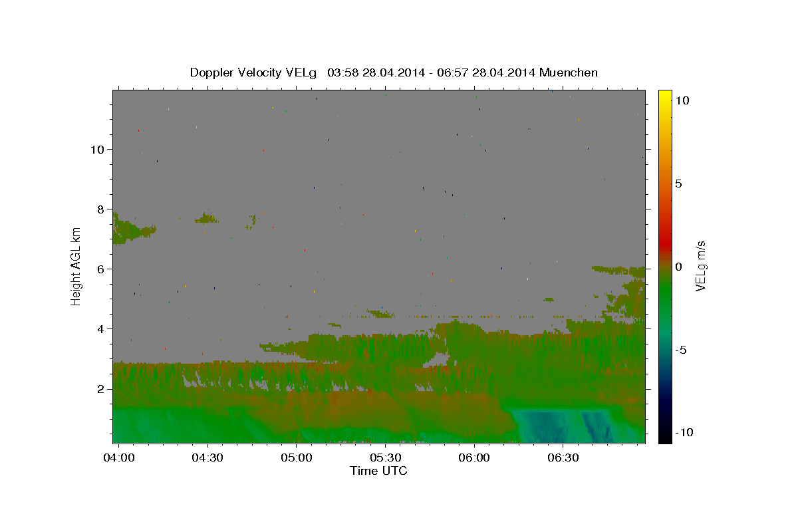Click the colorbar tick label 5

pyautogui.click(x=678, y=184)
